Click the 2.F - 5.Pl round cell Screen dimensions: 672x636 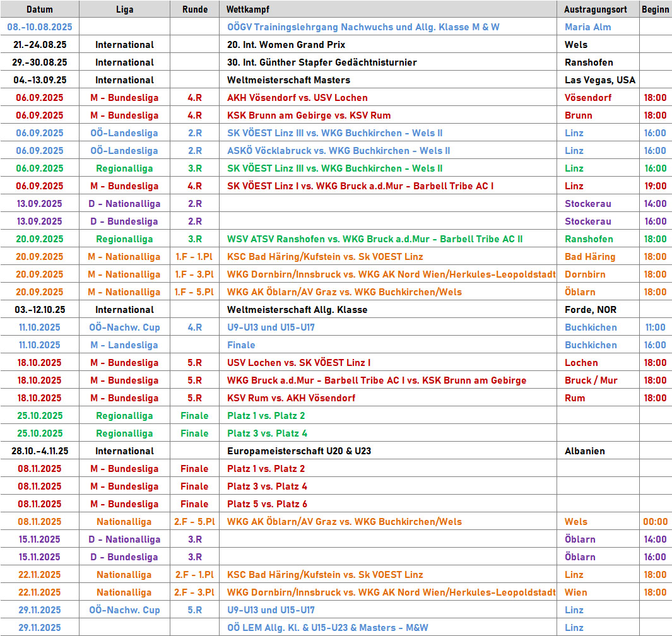pyautogui.click(x=194, y=522)
